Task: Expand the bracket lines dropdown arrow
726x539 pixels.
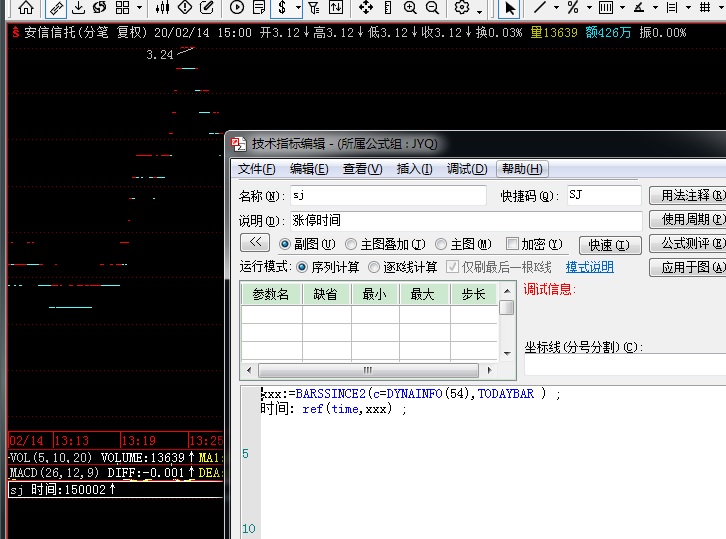Action: tap(688, 8)
